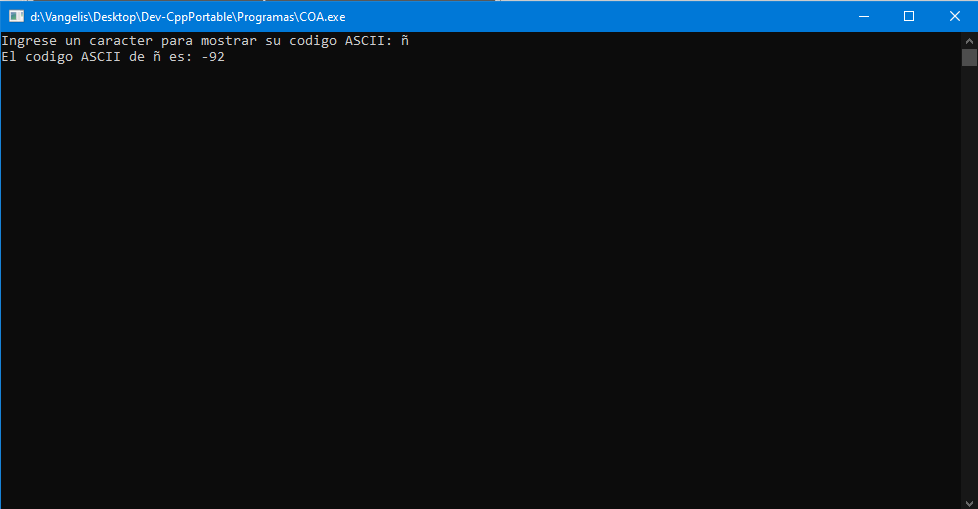This screenshot has height=509, width=978.
Task: Click the line 'Ingrese un caracter para mostrar'
Action: [x=129, y=41]
